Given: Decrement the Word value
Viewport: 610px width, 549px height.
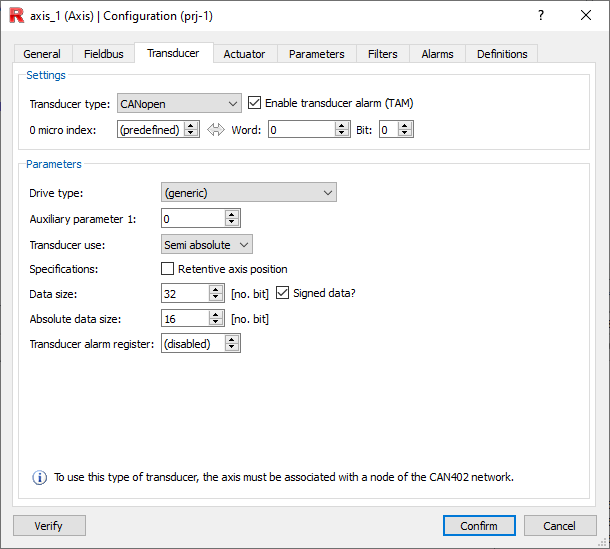Looking at the screenshot, I should (x=342, y=133).
